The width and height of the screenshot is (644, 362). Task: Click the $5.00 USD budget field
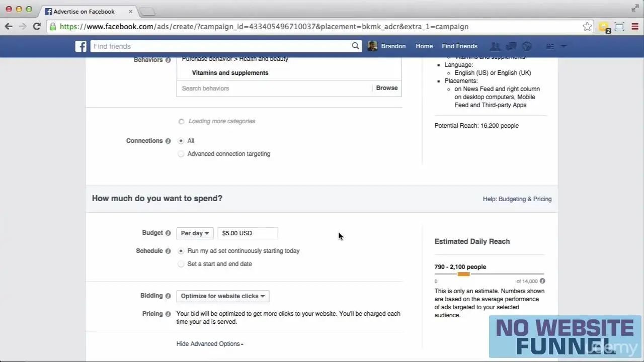248,233
